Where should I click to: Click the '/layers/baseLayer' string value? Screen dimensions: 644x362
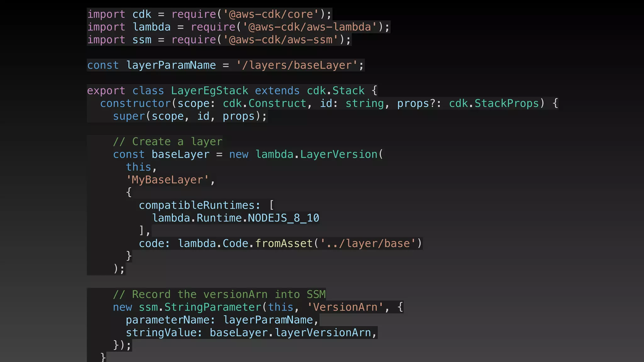click(297, 65)
